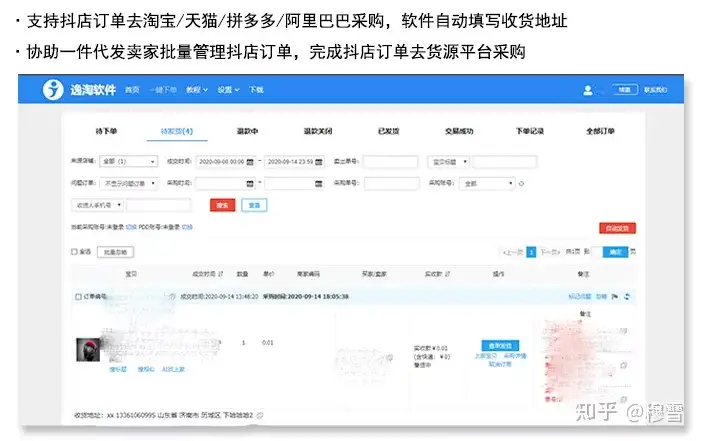
Task: Switch to the 待下单 tab
Action: click(x=106, y=131)
